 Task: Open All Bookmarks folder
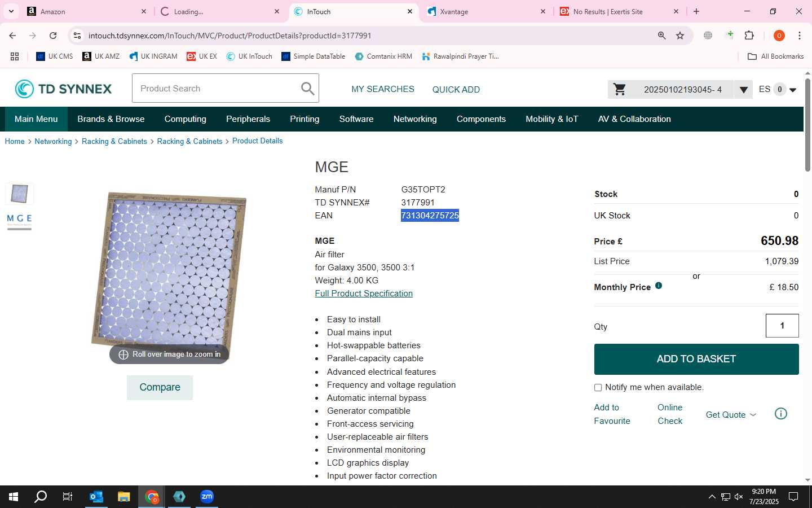coord(776,56)
